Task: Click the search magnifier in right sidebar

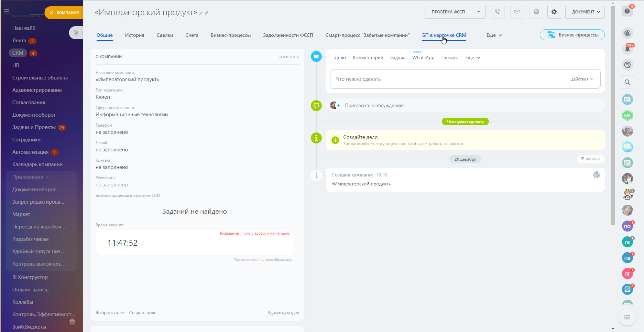Action: click(x=627, y=82)
